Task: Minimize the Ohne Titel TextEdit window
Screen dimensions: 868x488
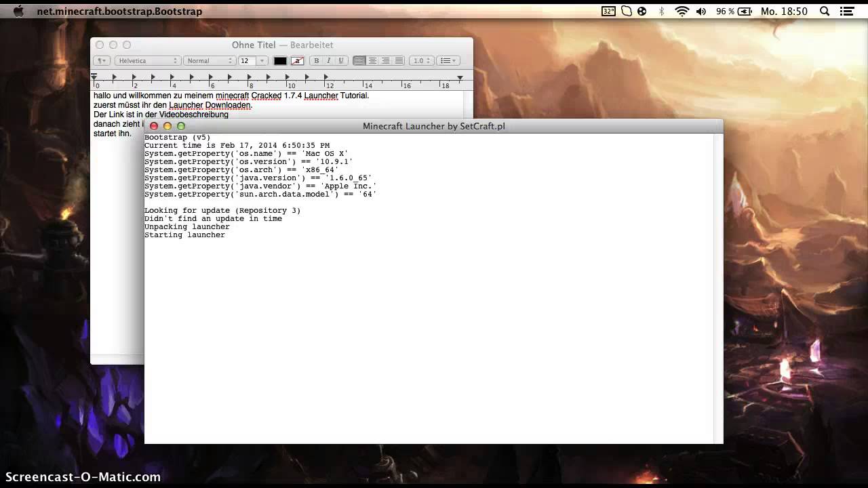Action: (x=113, y=45)
